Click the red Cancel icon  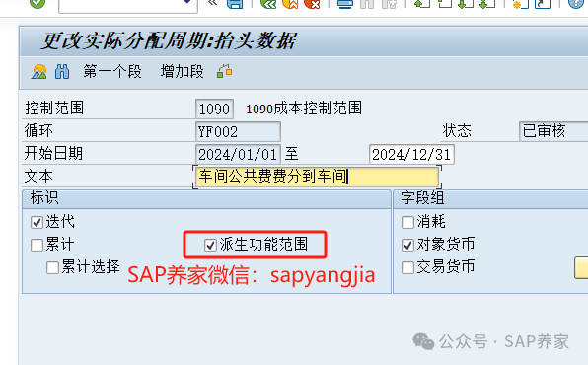click(x=312, y=4)
